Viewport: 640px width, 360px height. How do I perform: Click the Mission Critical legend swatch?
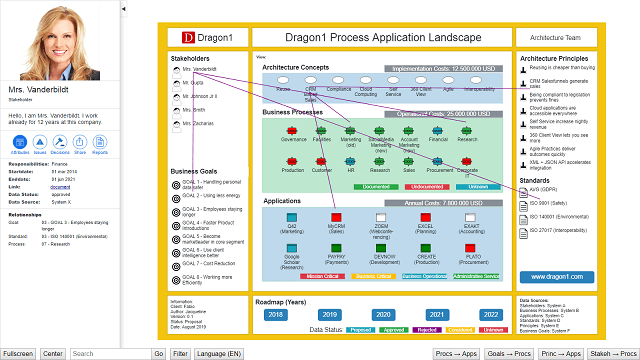(322, 276)
